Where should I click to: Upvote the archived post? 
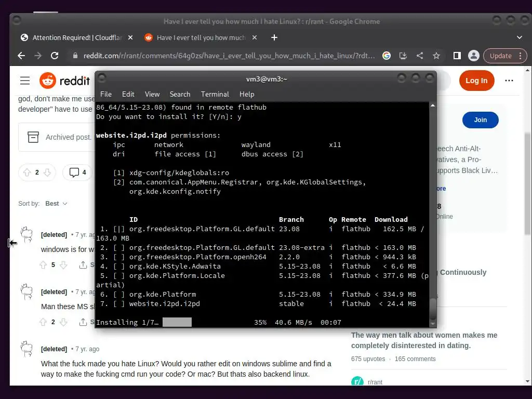tap(27, 172)
